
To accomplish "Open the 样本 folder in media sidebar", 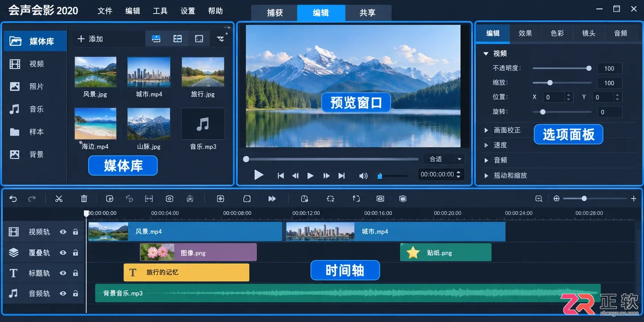I will point(34,132).
